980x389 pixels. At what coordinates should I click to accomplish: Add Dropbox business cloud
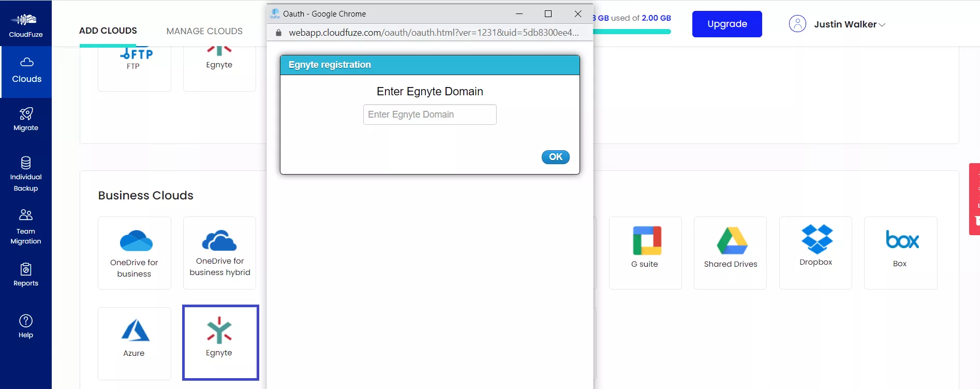(x=815, y=253)
